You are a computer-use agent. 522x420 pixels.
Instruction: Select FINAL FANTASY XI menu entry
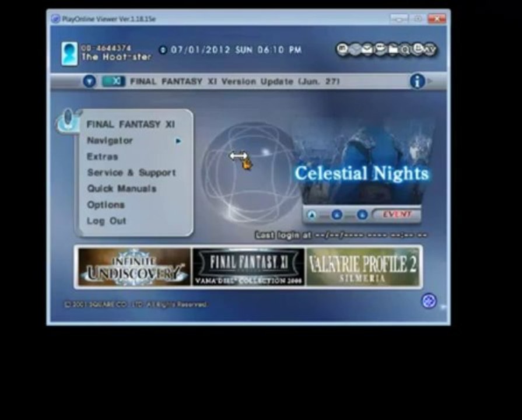[131, 124]
